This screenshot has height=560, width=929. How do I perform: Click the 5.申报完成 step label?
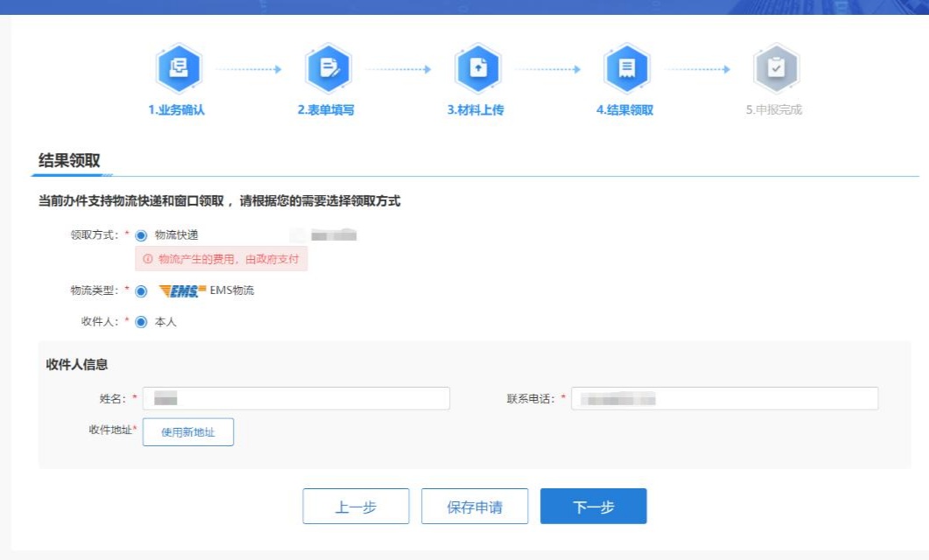point(774,110)
